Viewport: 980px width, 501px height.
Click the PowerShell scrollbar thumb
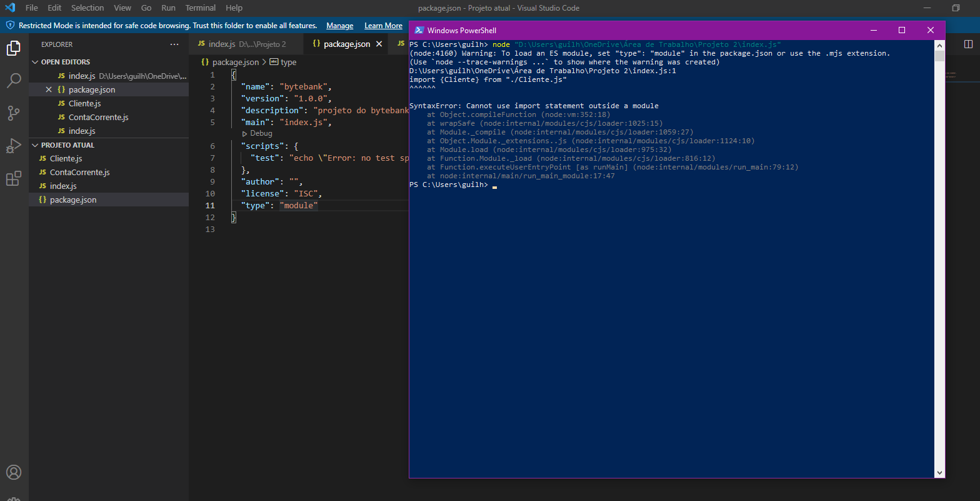(939, 56)
